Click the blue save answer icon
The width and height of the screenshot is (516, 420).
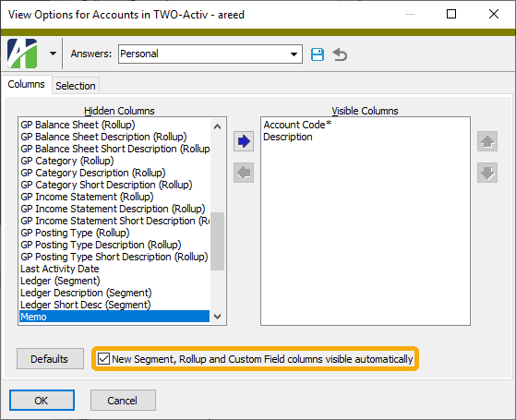click(318, 54)
